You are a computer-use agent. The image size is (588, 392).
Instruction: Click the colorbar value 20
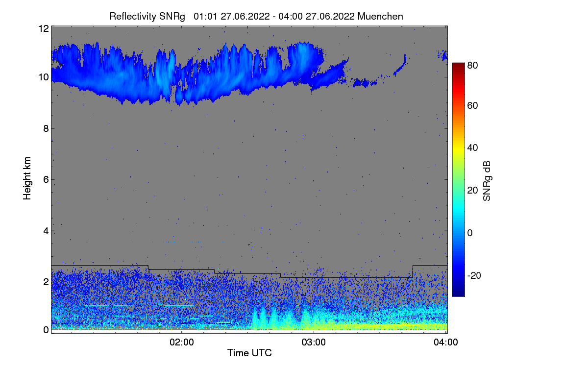coord(472,190)
